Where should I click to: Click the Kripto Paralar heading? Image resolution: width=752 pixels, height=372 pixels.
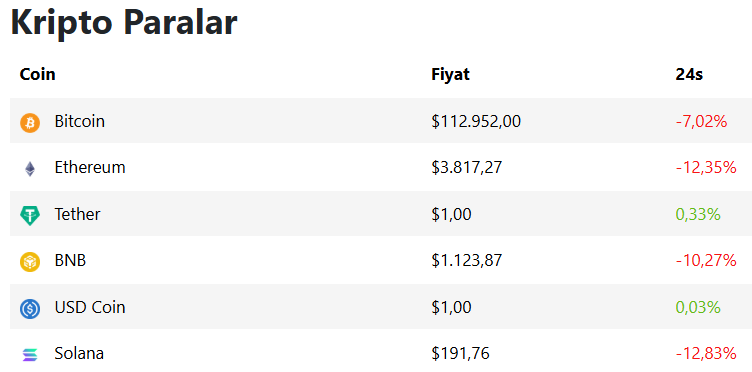124,22
